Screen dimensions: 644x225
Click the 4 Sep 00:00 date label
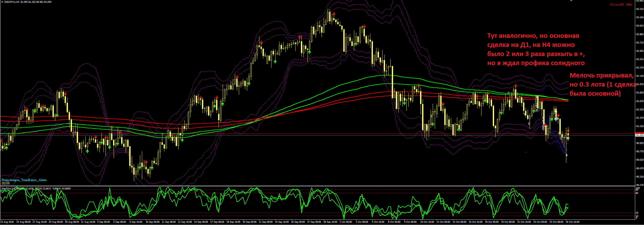pyautogui.click(x=104, y=222)
